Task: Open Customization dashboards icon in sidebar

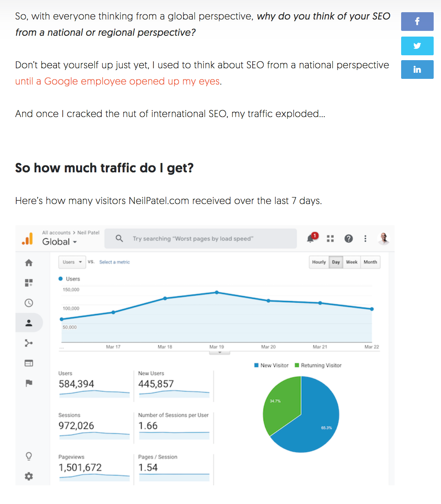Action: click(x=29, y=283)
